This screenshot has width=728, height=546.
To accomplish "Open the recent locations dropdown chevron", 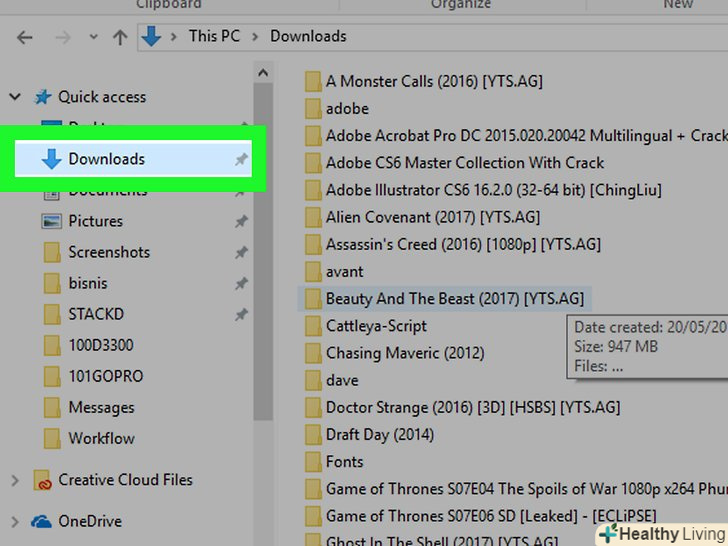I will coord(93,37).
